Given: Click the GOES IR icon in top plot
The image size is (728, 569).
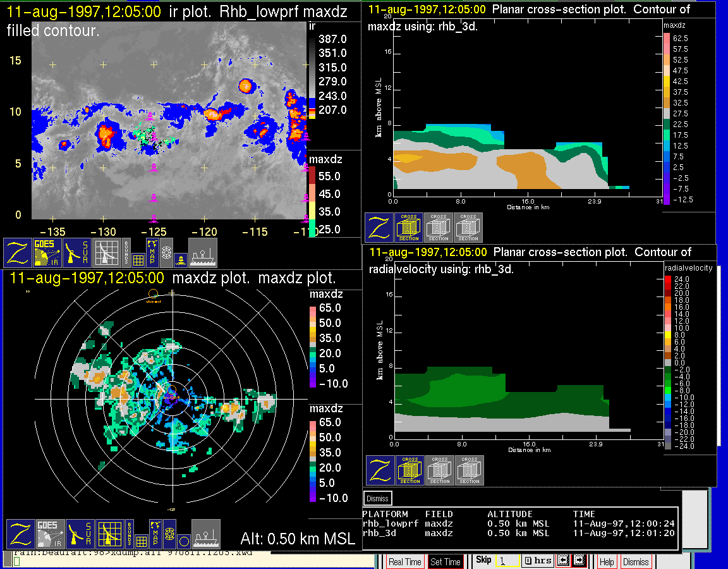Looking at the screenshot, I should [48, 253].
